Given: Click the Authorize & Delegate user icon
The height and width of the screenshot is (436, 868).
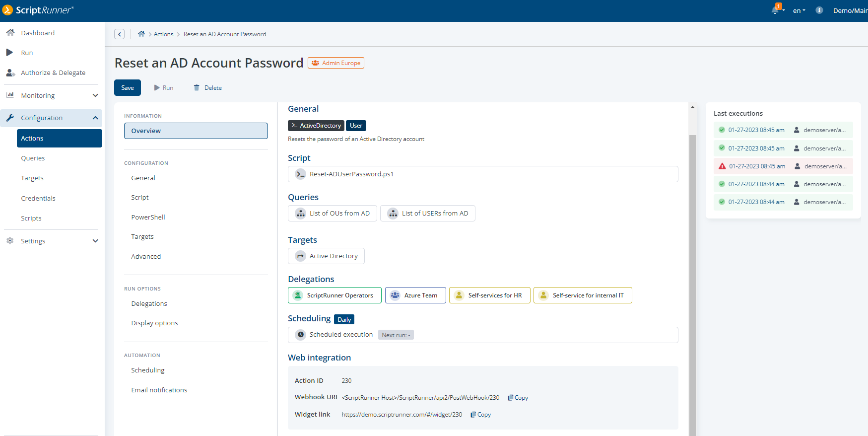Looking at the screenshot, I should point(10,73).
